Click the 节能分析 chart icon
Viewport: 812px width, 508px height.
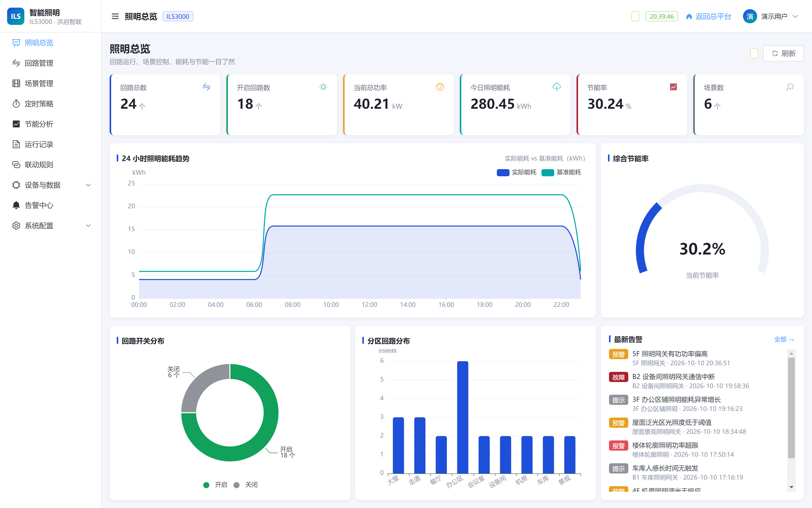16,124
